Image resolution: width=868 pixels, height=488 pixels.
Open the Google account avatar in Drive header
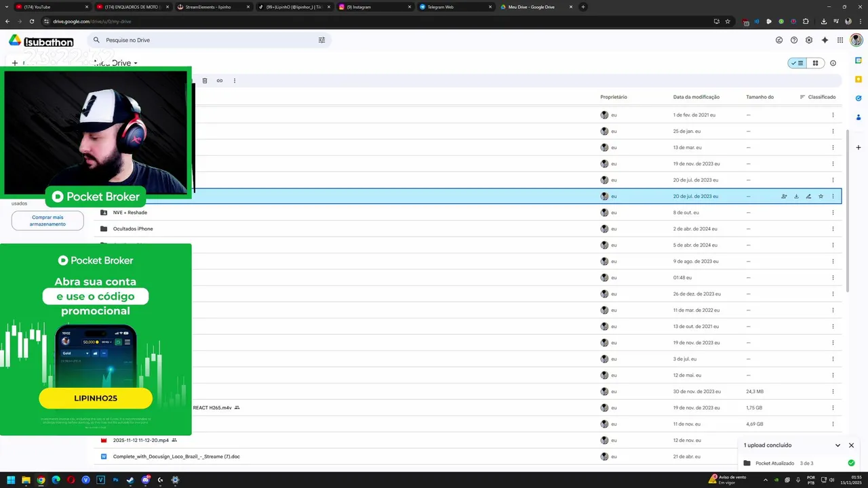pos(856,40)
